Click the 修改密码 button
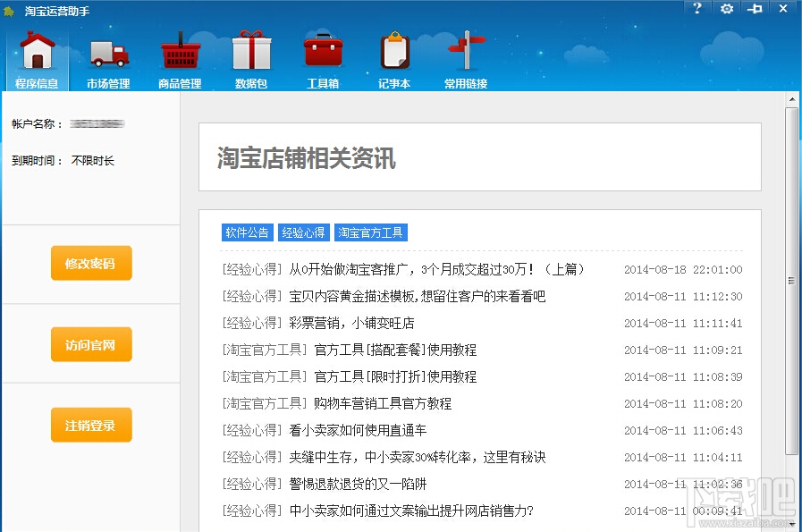 (91, 263)
